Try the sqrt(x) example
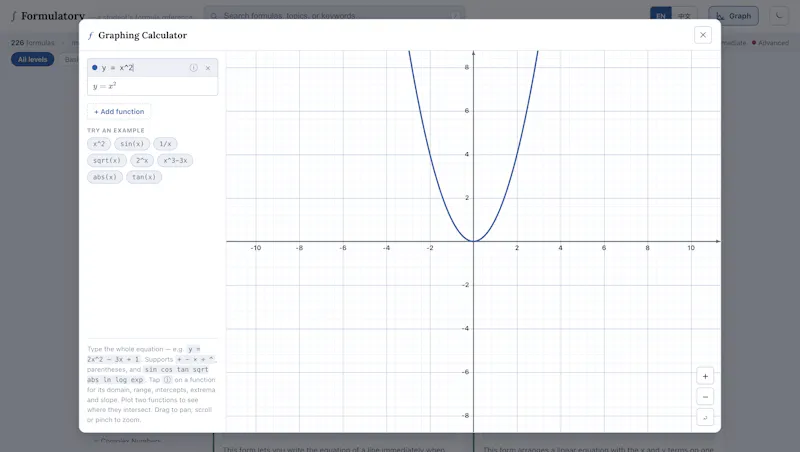 [107, 160]
